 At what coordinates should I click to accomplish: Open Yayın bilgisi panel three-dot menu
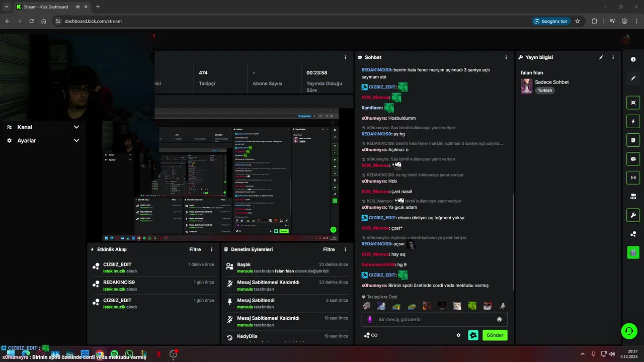613,57
